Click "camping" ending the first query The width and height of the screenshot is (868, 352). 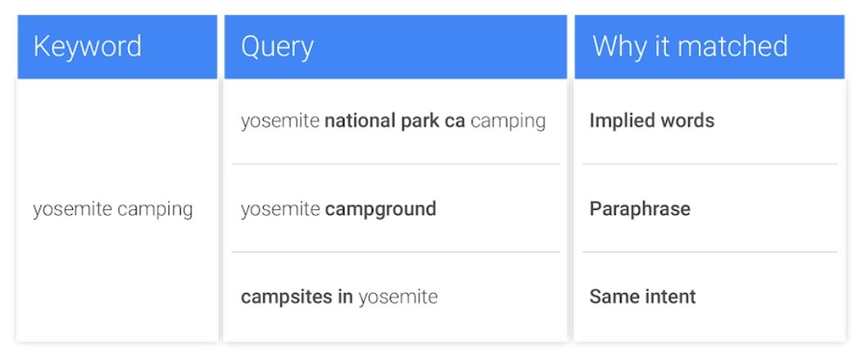coord(507,121)
